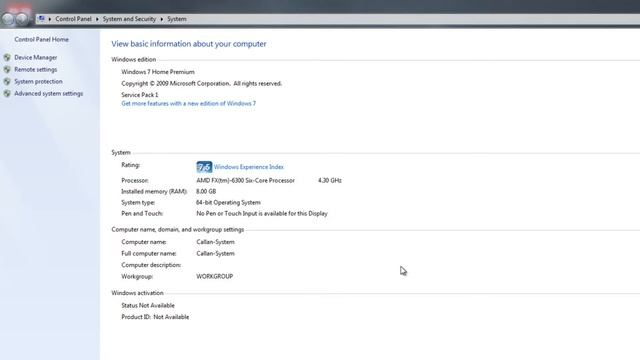Open Device Manager

point(36,58)
